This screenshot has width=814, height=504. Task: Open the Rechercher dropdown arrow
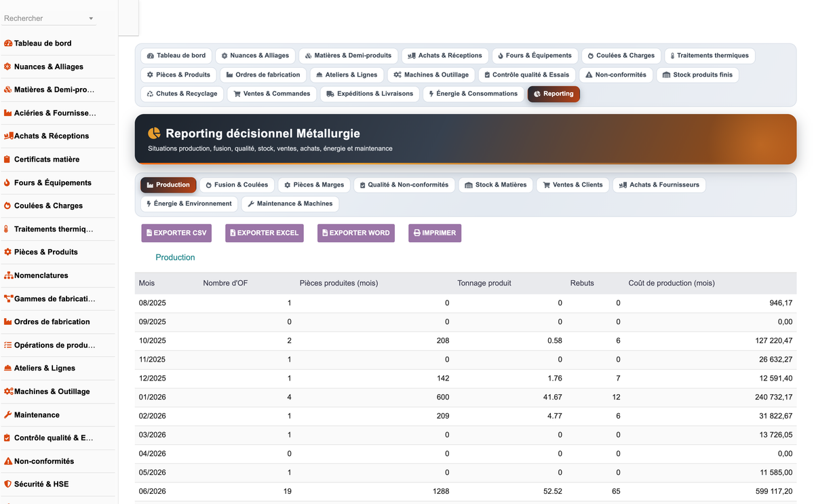91,19
